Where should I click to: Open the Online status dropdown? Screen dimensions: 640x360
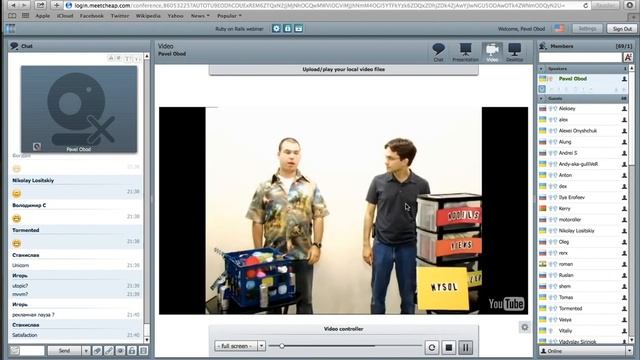[629, 351]
